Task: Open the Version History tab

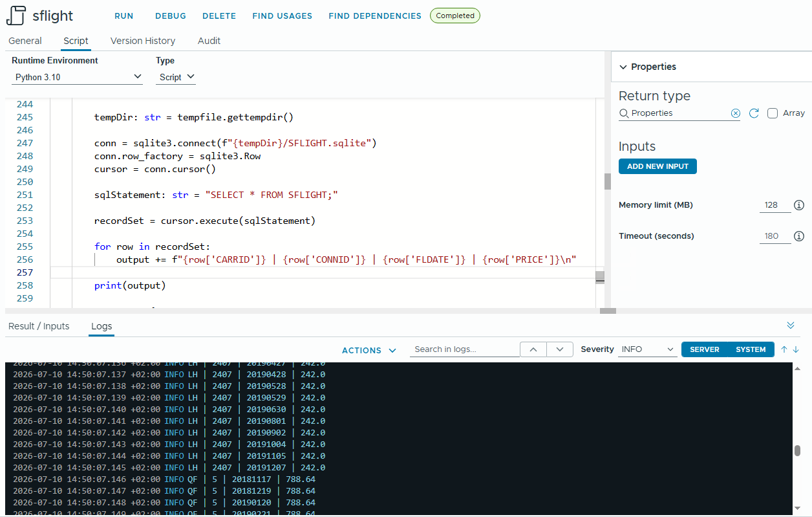Action: (x=143, y=41)
